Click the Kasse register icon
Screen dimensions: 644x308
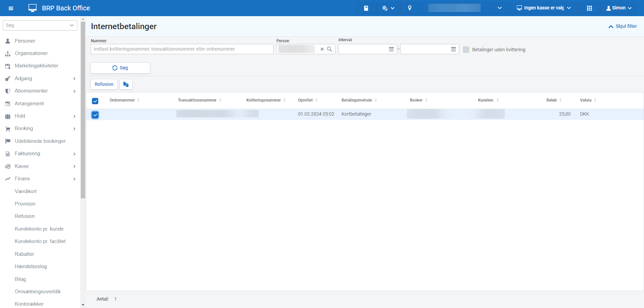click(8, 166)
